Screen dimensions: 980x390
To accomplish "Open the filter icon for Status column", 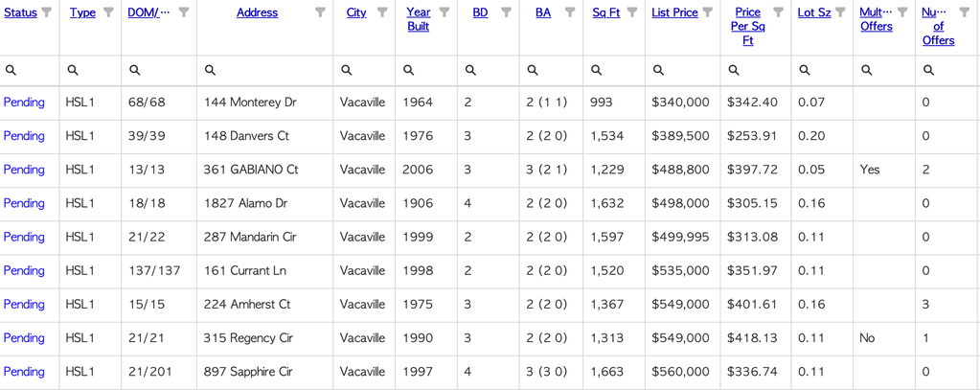I will [46, 11].
